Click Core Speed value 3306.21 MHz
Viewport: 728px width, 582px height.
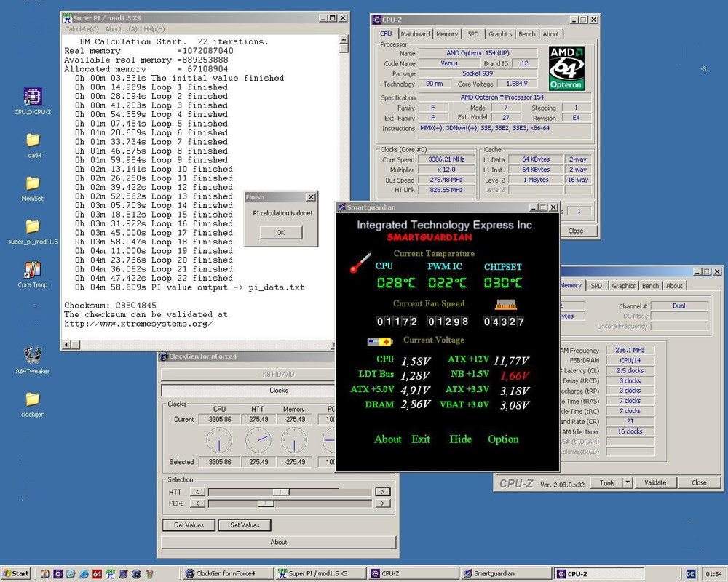(446, 159)
